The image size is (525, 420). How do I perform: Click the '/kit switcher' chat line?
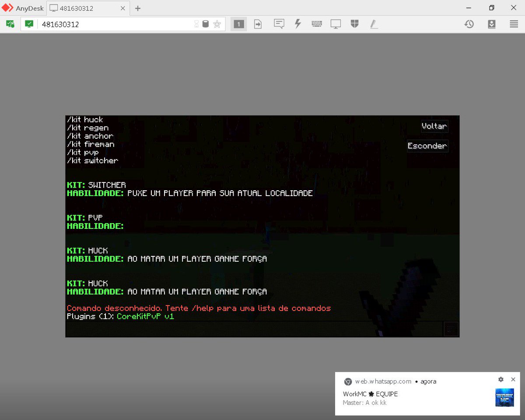[92, 161]
